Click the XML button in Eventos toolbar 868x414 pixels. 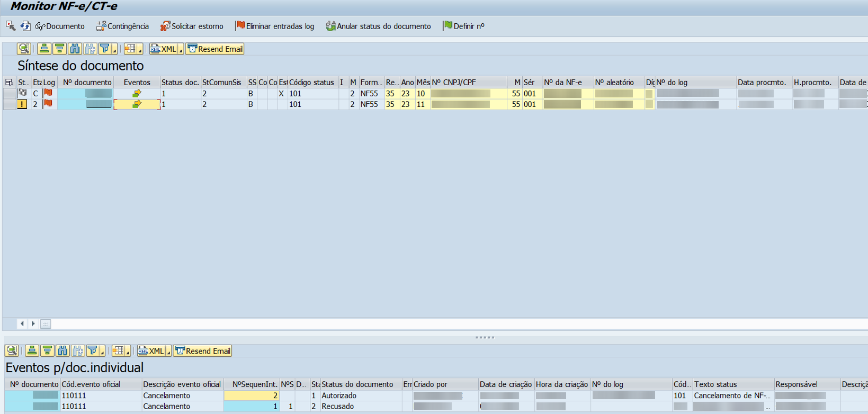[x=151, y=351]
